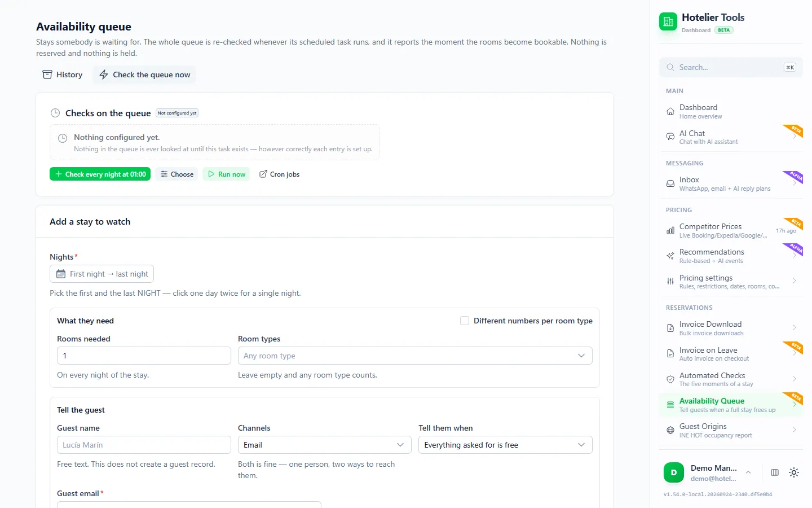
Task: Expand the Pricing settings chevron
Action: click(794, 281)
